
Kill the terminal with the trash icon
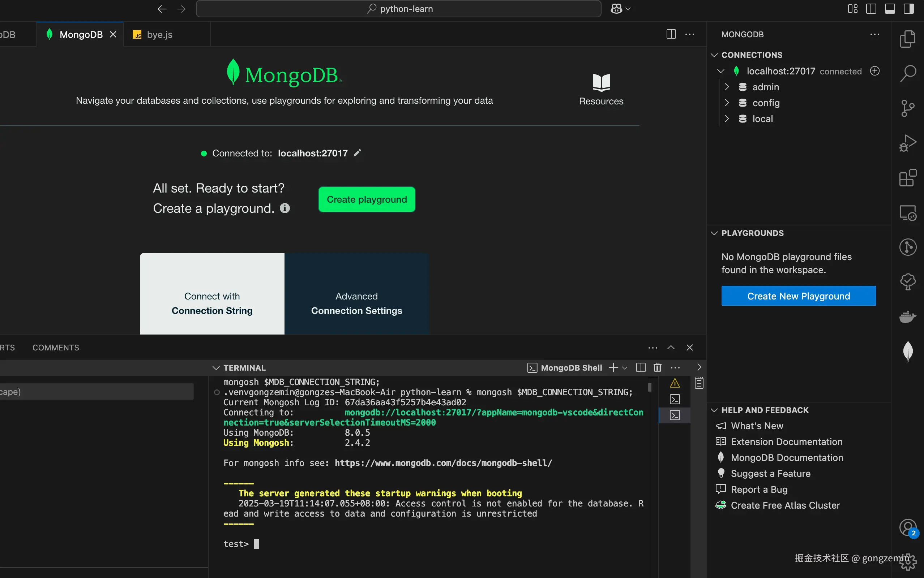pos(658,367)
